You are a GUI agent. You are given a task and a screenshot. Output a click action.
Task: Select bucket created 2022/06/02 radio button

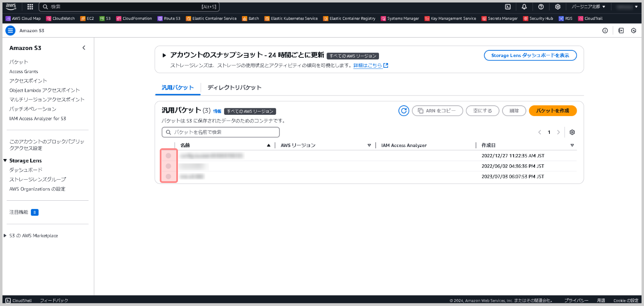tap(168, 166)
